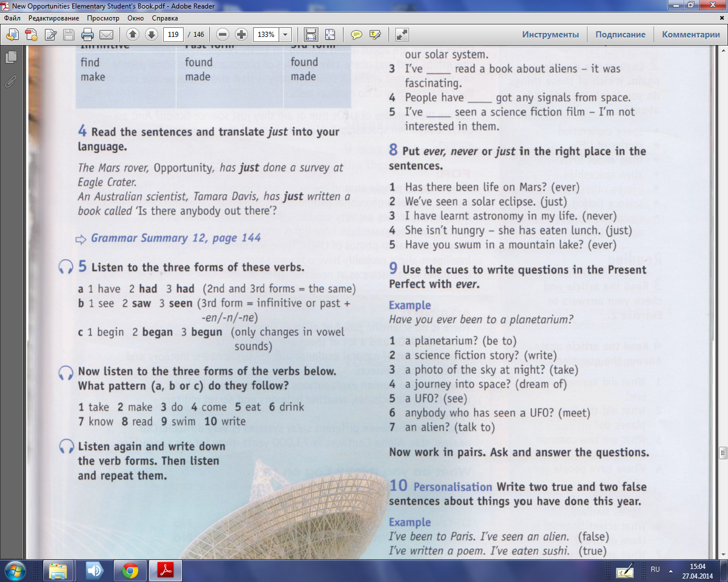This screenshot has height=582, width=728.
Task: Open Google Chrome from the taskbar
Action: 130,570
